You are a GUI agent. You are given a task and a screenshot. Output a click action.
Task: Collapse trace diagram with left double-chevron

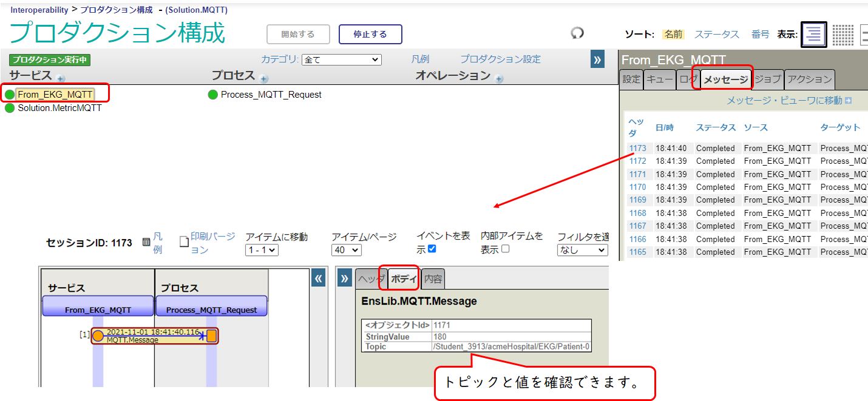(318, 278)
